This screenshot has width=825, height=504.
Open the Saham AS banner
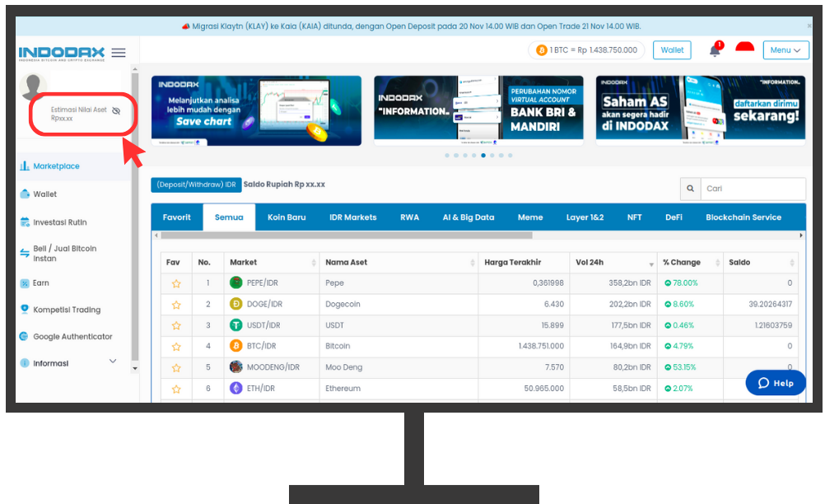[701, 111]
